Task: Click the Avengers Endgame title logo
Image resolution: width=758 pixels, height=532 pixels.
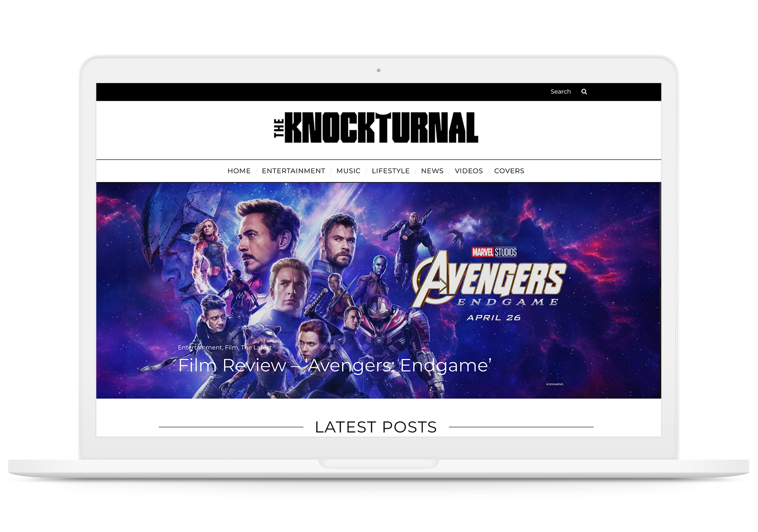Action: [x=489, y=282]
